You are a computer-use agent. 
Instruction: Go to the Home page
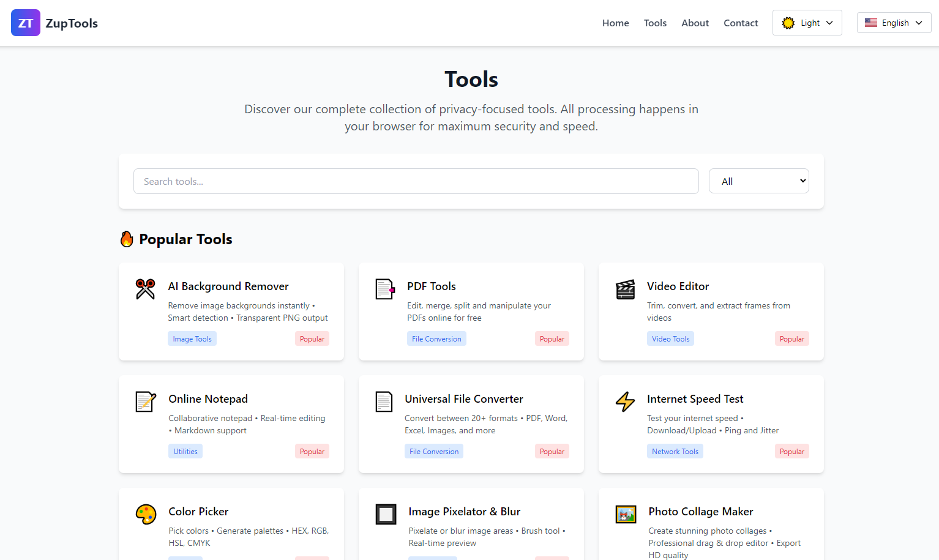[x=615, y=23]
